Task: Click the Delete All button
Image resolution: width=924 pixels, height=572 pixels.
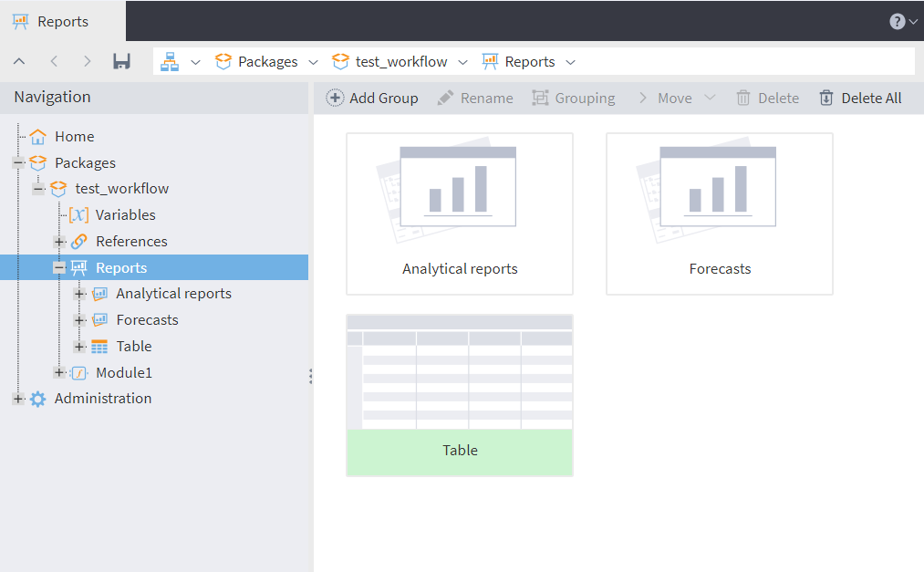Action: point(860,98)
